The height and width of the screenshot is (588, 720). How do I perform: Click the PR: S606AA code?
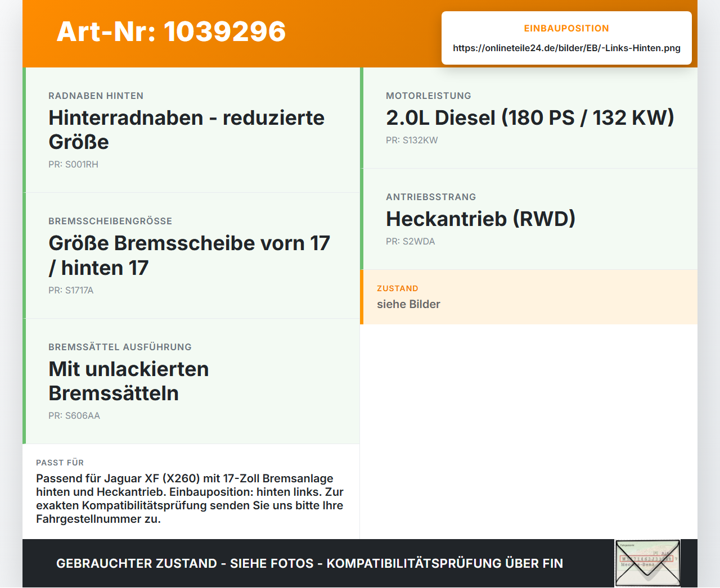[74, 415]
